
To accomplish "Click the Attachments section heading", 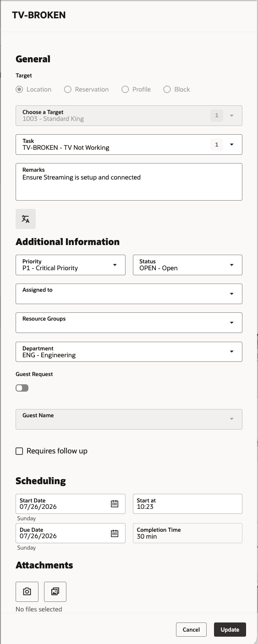I will tap(44, 565).
